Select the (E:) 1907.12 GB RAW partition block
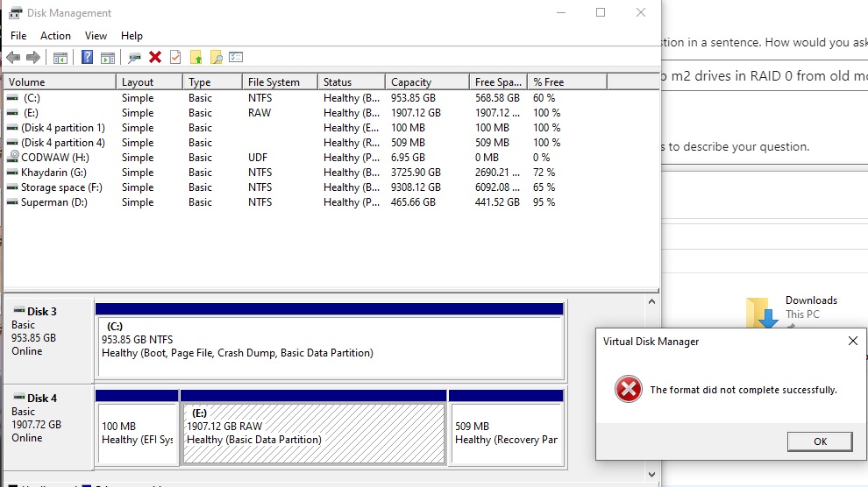 313,427
